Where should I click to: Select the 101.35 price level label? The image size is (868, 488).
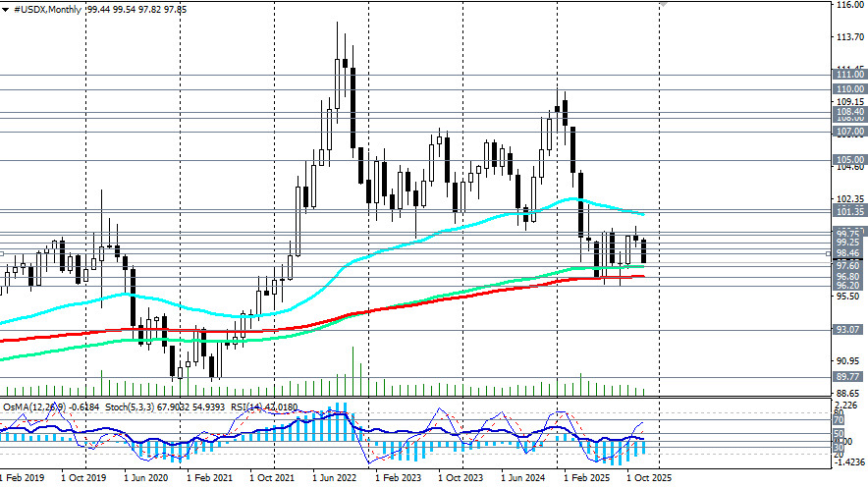pos(849,211)
